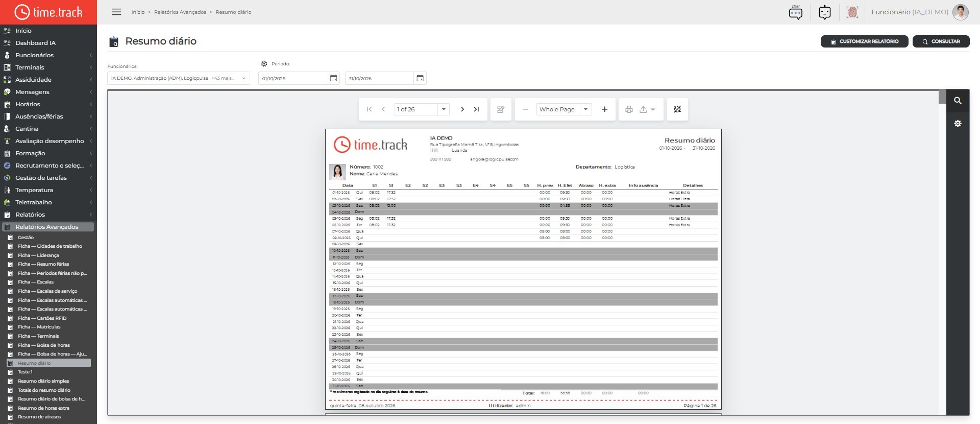Open the chat icon in the header
The image size is (980, 424).
pyautogui.click(x=795, y=12)
